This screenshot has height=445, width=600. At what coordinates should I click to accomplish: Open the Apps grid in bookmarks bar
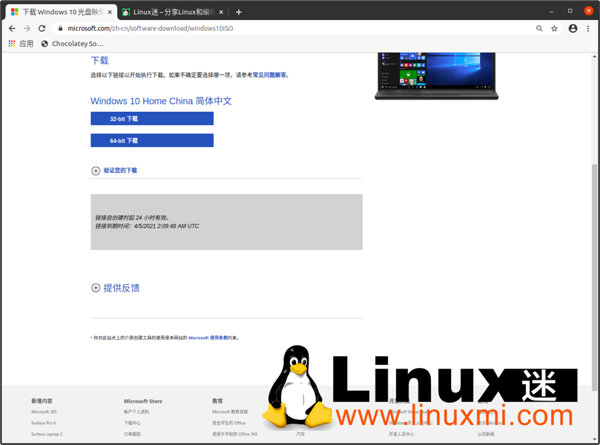pos(21,44)
